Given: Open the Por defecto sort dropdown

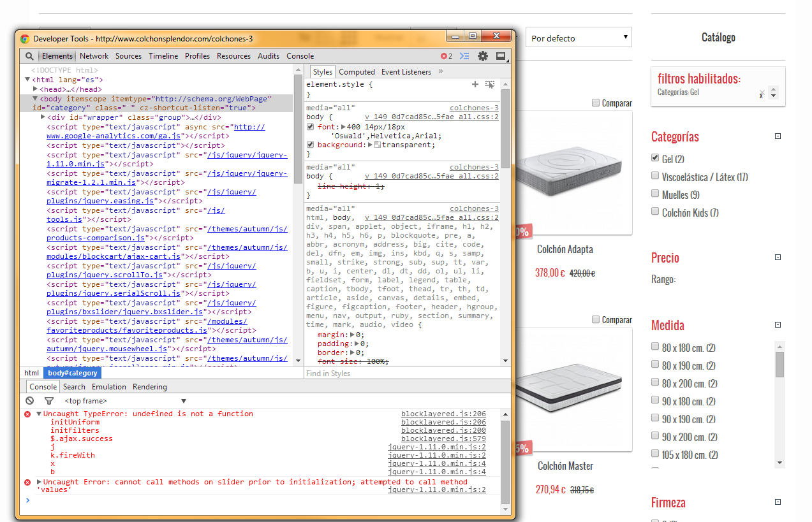Looking at the screenshot, I should 578,38.
